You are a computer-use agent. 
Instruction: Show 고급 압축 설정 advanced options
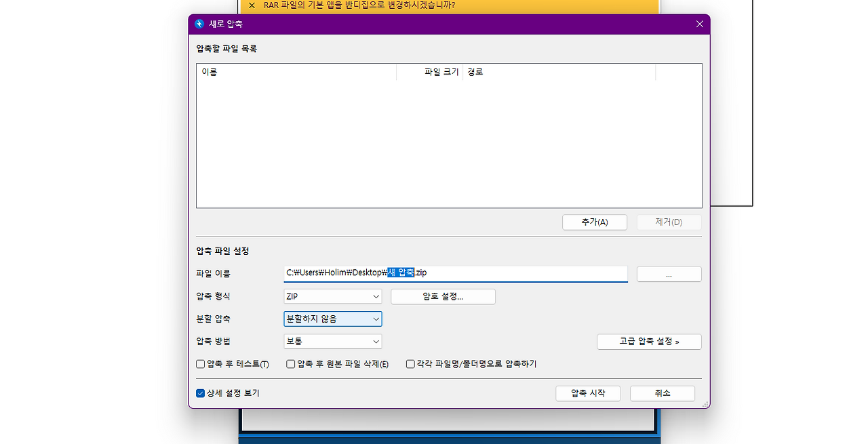649,342
